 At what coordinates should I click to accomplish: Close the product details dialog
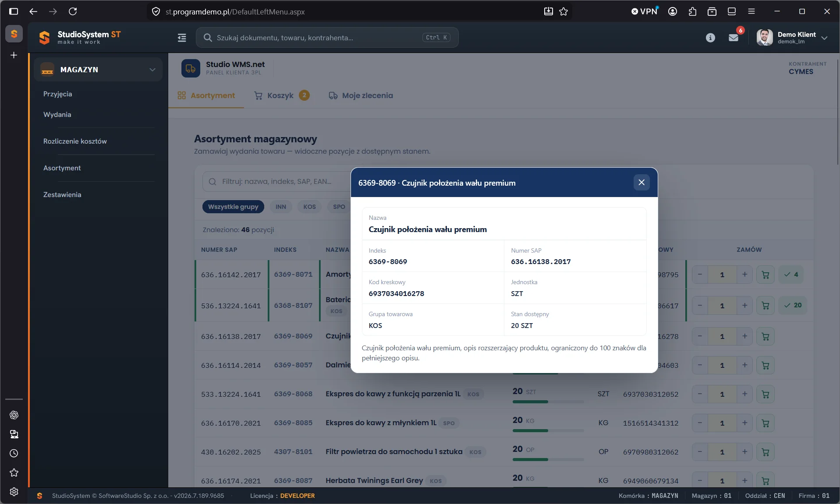tap(641, 182)
